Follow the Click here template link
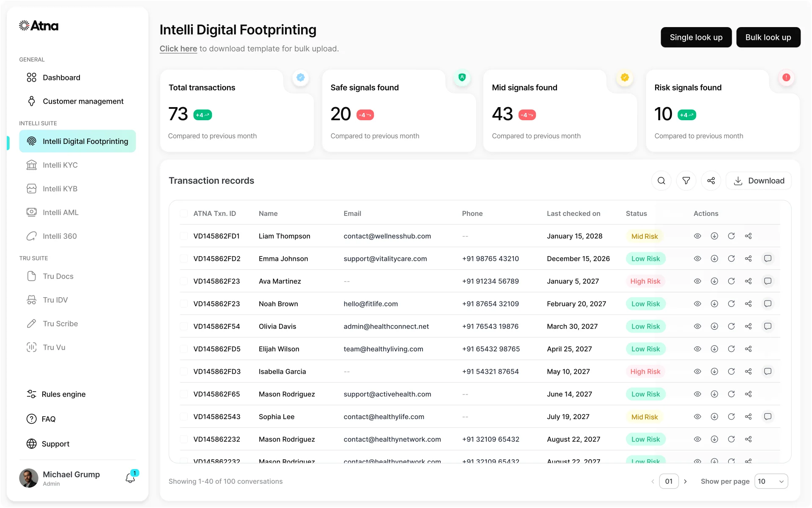The height and width of the screenshot is (508, 812). (178, 49)
